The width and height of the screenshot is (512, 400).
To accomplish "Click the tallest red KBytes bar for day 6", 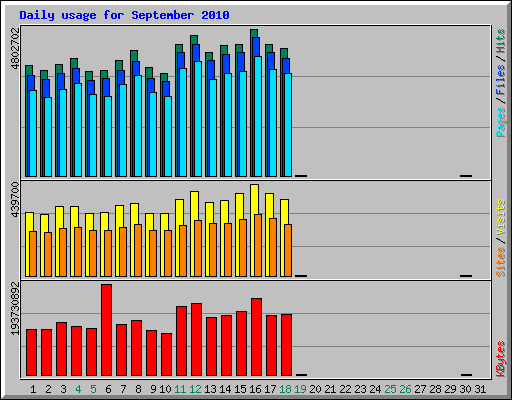I will pos(107,330).
